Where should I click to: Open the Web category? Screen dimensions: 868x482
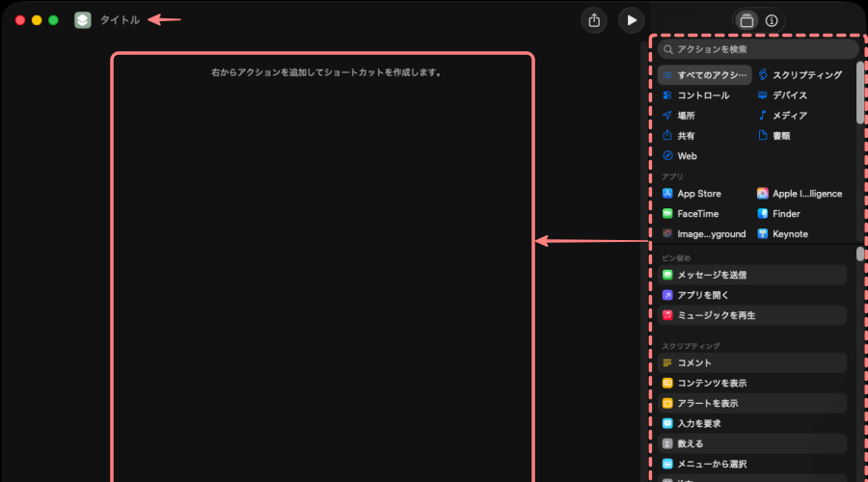point(686,156)
